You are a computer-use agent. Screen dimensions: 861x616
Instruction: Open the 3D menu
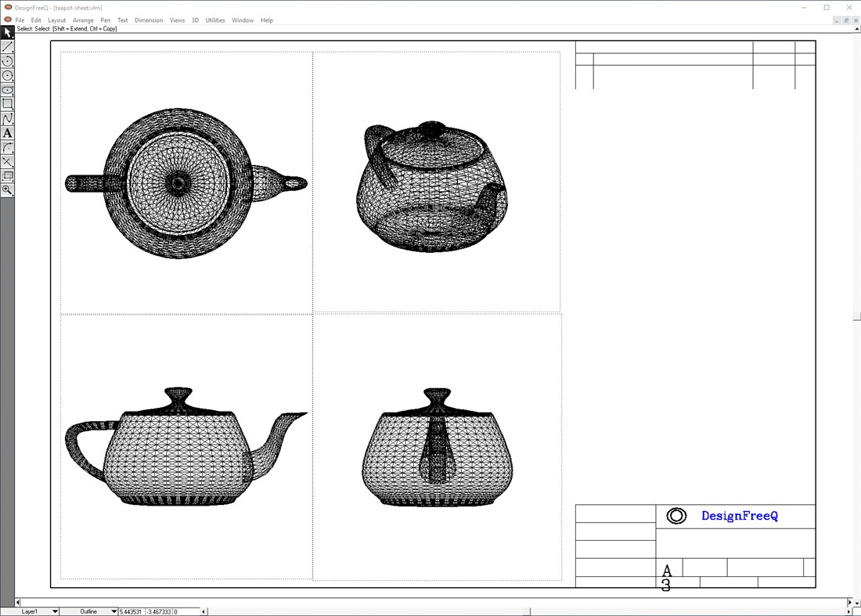[x=194, y=20]
